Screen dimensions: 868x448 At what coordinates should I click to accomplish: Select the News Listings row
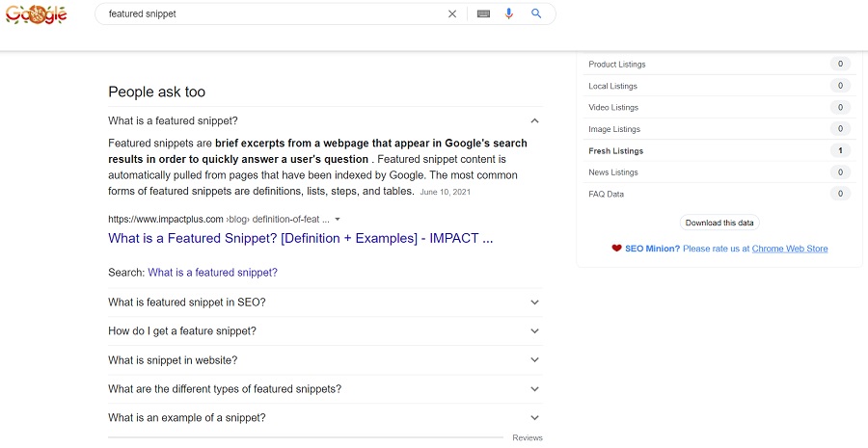(719, 172)
